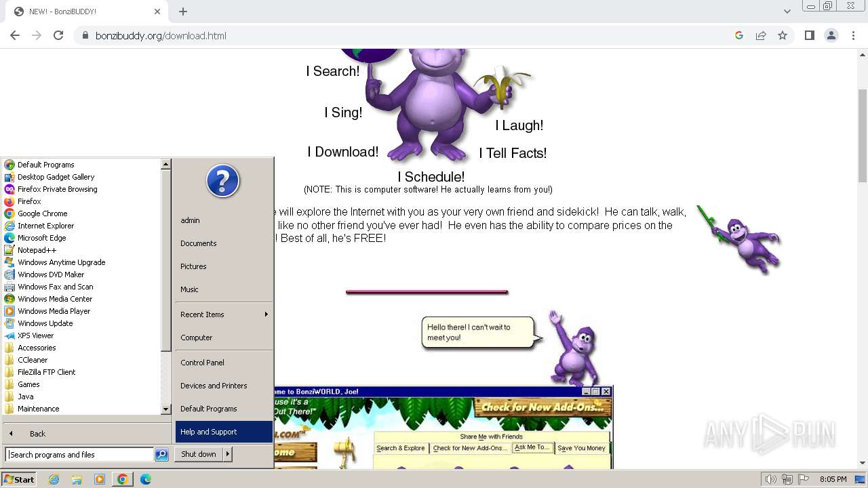
Task: Focus the bonzibuddy.org address bar
Action: (407, 35)
